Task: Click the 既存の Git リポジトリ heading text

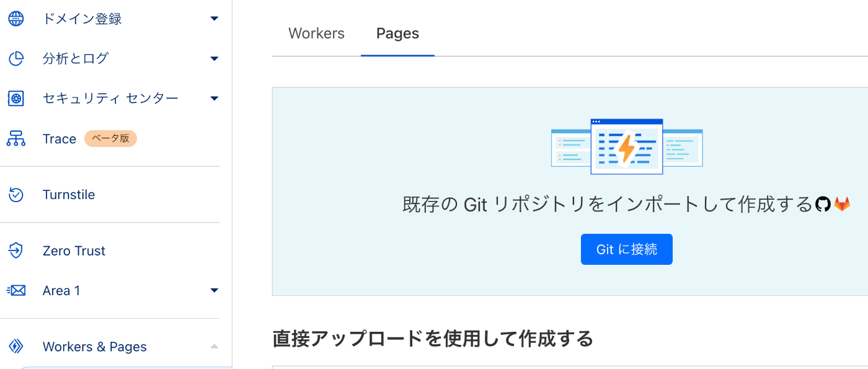Action: click(x=607, y=204)
